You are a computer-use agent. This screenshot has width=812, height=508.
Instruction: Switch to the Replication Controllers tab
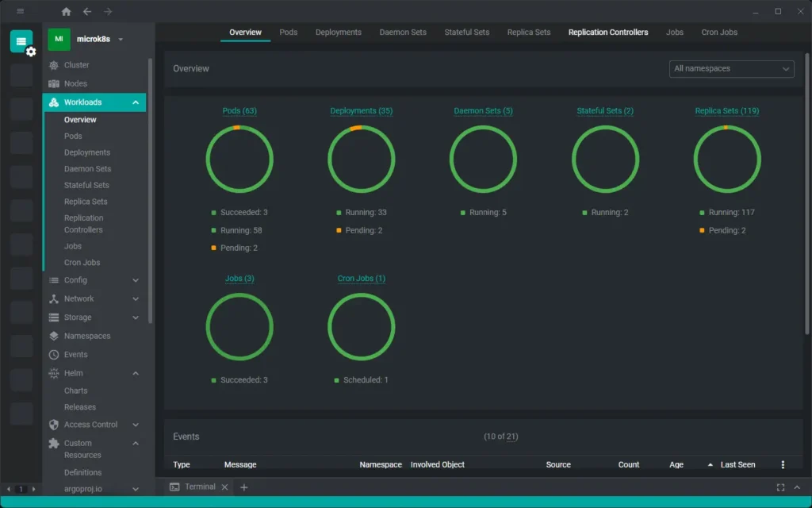(x=607, y=32)
